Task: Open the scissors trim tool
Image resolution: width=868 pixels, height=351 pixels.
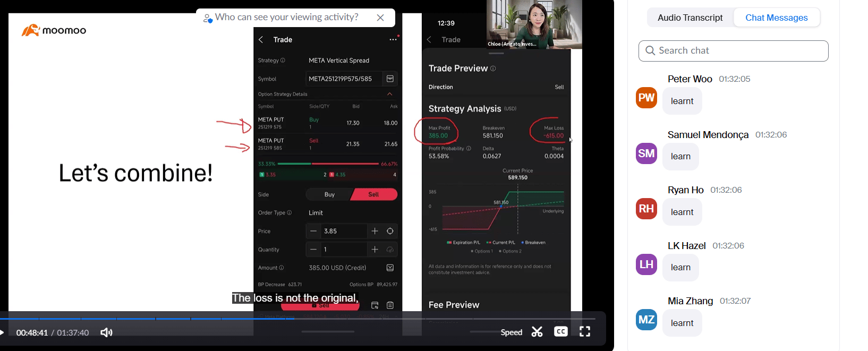Action: point(537,332)
